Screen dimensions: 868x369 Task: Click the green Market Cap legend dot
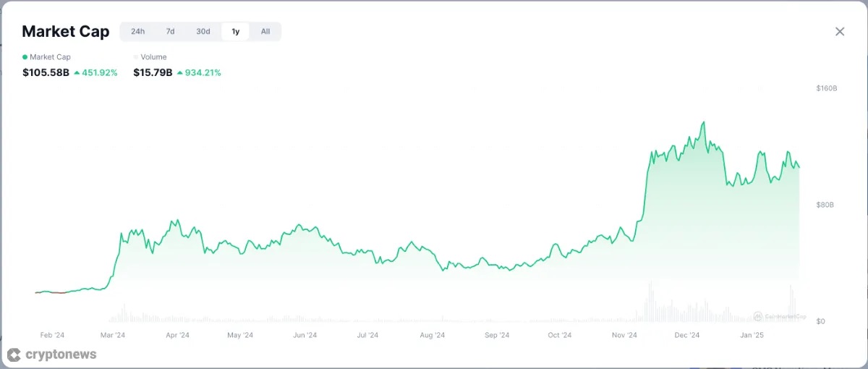(25, 56)
